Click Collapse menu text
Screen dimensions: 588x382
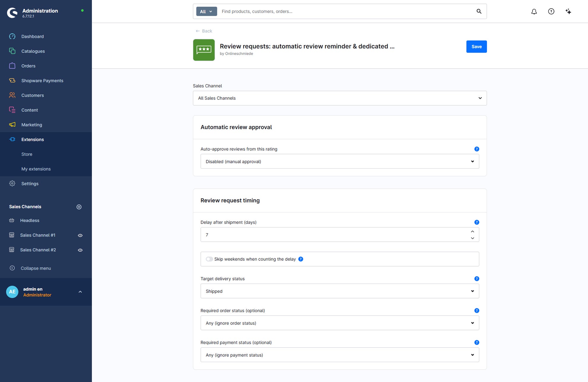pyautogui.click(x=36, y=268)
